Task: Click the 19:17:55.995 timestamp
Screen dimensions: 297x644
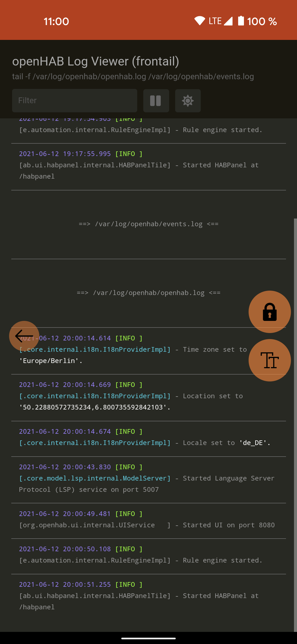Action: (87, 154)
